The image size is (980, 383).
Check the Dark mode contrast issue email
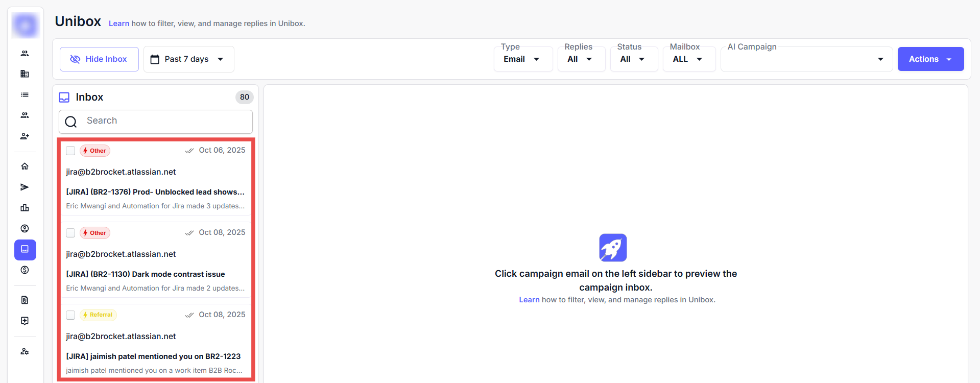point(70,233)
